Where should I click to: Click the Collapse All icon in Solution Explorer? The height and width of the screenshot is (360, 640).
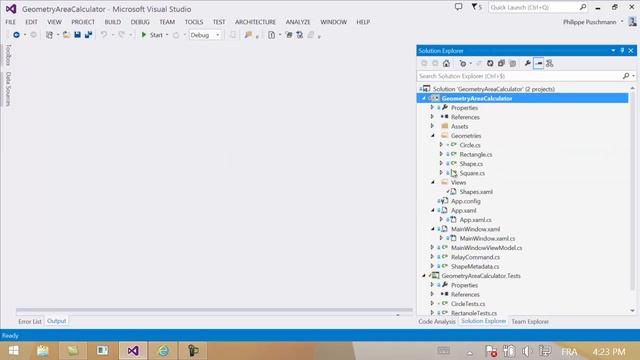click(x=501, y=63)
